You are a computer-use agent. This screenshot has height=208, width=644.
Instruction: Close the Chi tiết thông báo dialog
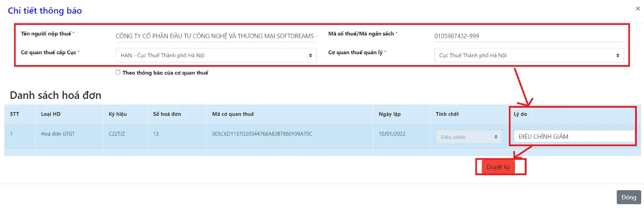coord(637,8)
